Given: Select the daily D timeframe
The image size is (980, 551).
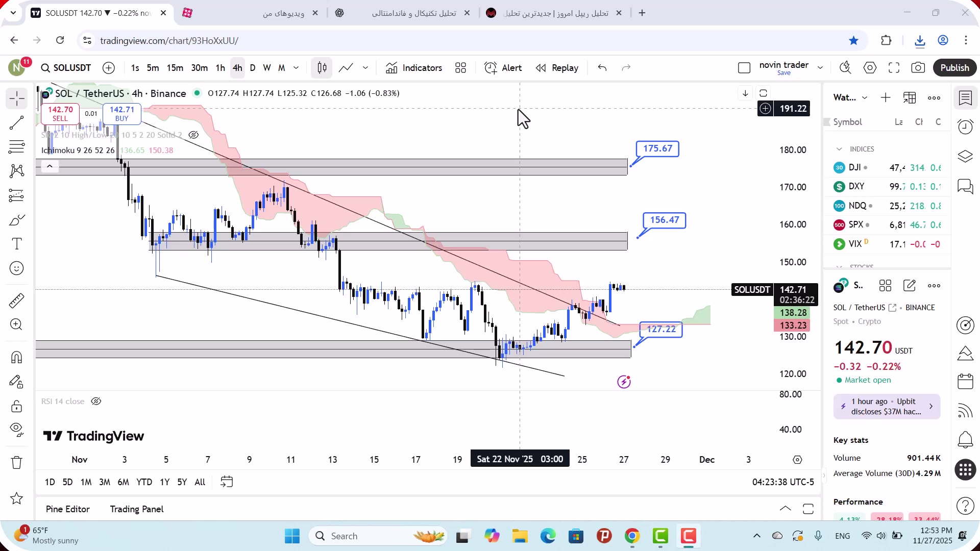Looking at the screenshot, I should click(x=253, y=68).
